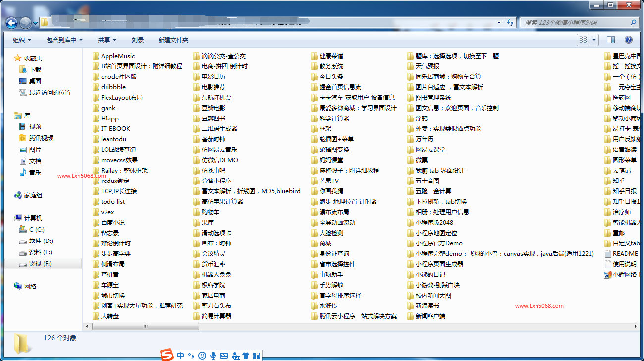Select 桌面 in the navigation pane
The image size is (644, 361).
35,81
